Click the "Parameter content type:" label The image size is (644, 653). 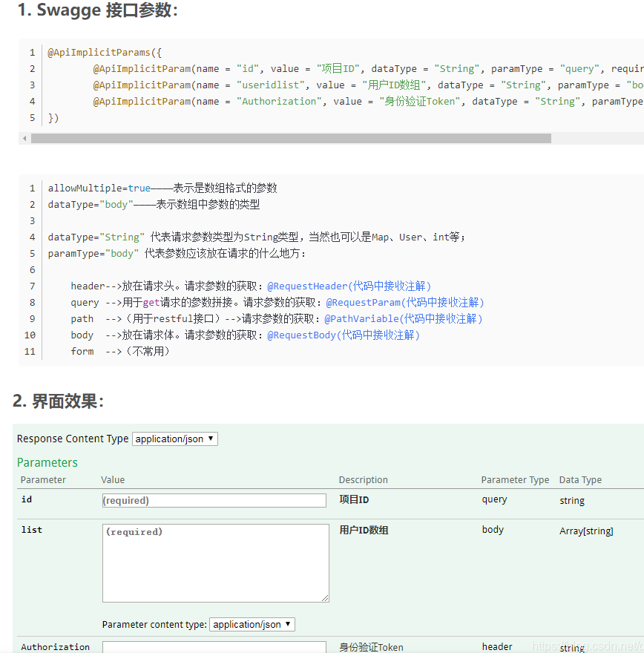pos(154,624)
